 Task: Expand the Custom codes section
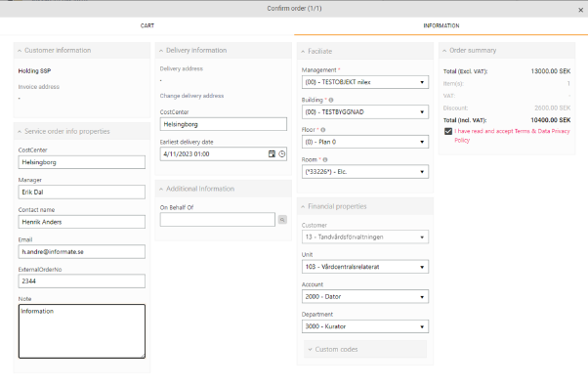(365, 349)
